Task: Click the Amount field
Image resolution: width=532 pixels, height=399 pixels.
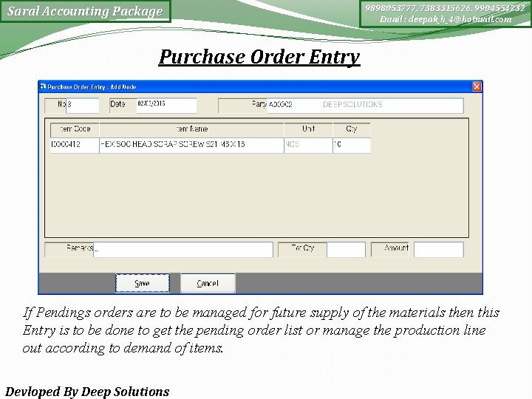Action: pyautogui.click(x=439, y=250)
